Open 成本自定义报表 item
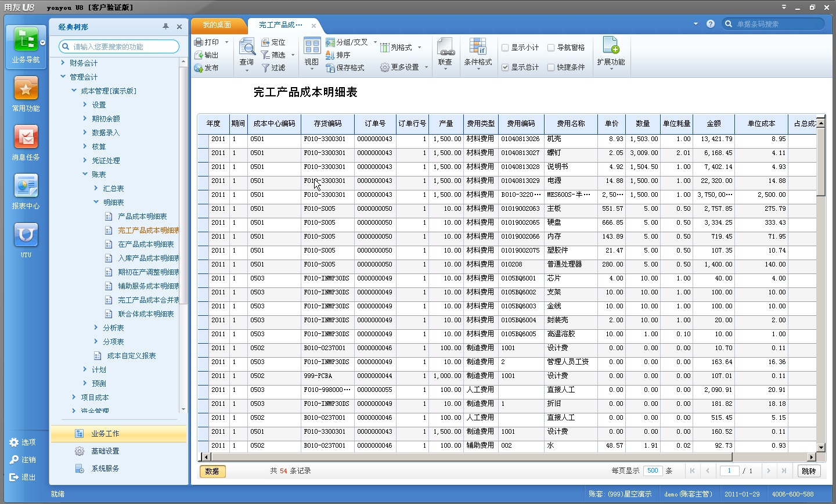Viewport: 836px width, 504px height. (131, 356)
